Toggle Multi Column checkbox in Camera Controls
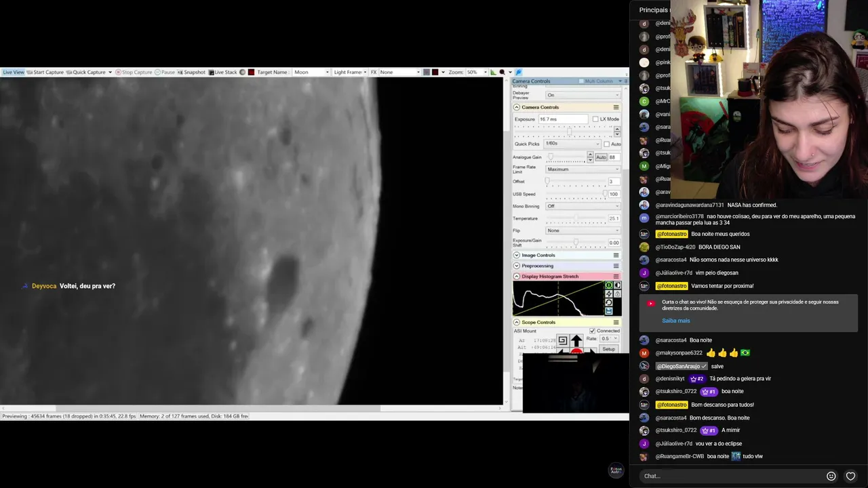Viewport: 868px width, 488px height. [581, 81]
